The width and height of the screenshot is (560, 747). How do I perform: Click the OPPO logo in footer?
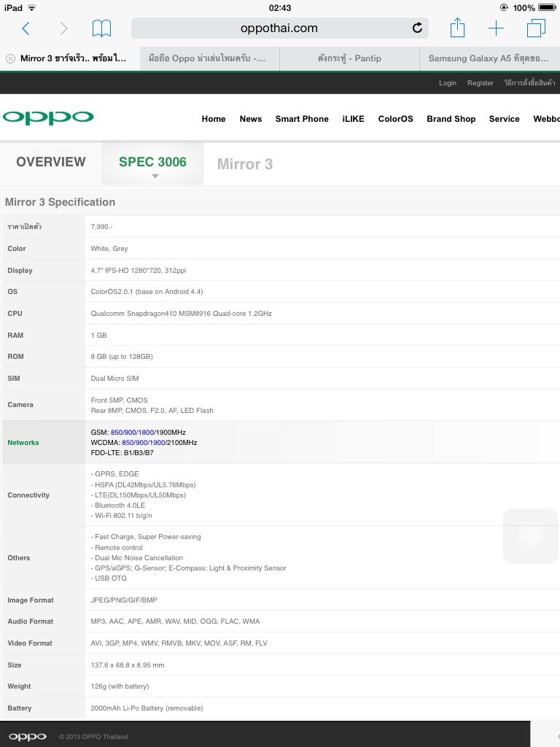tap(27, 737)
